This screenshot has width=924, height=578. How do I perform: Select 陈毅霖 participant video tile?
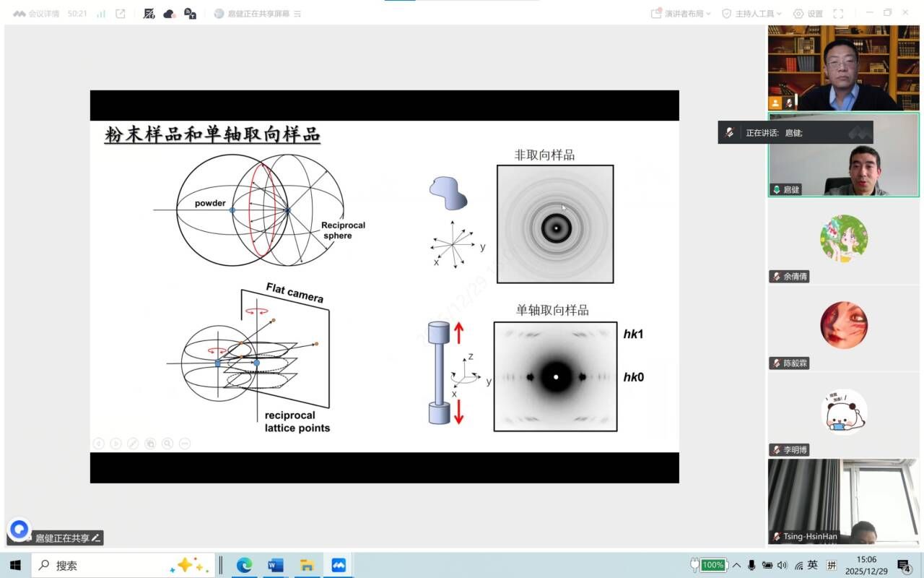(x=843, y=326)
